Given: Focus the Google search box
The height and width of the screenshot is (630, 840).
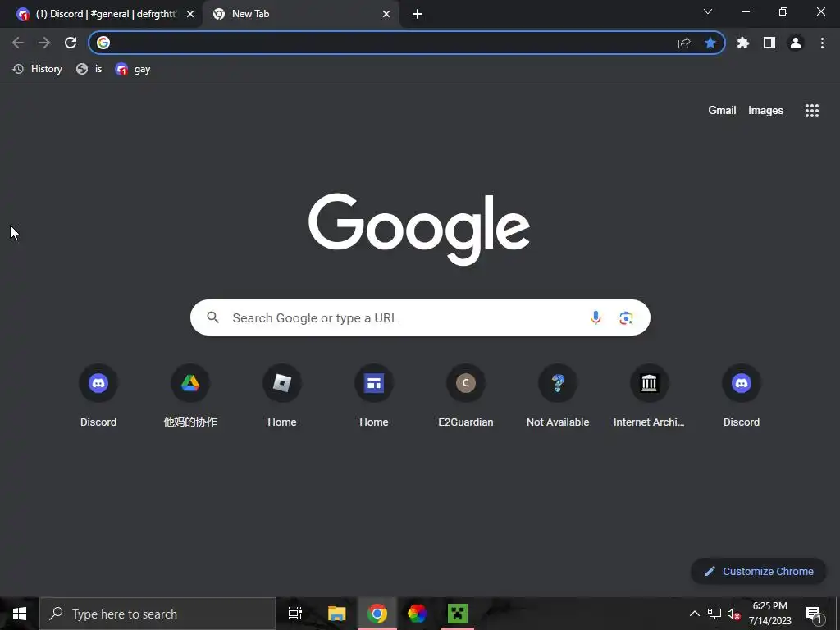Looking at the screenshot, I should tap(420, 317).
